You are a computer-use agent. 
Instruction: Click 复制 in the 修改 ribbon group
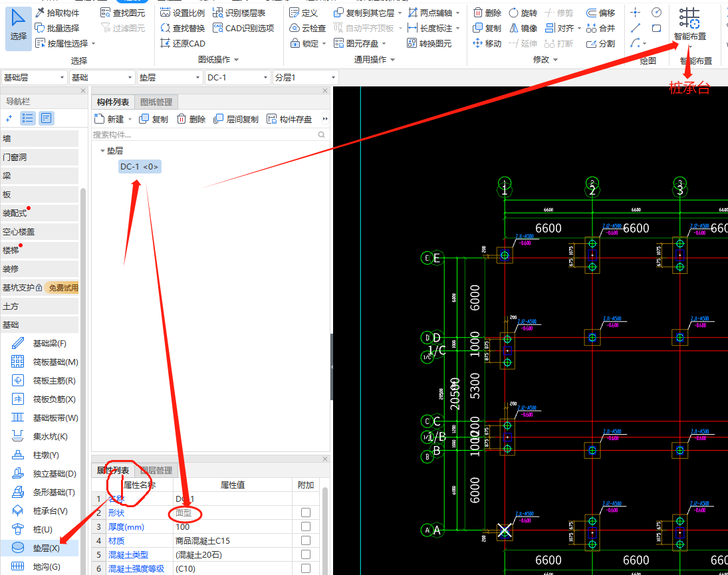coord(487,29)
